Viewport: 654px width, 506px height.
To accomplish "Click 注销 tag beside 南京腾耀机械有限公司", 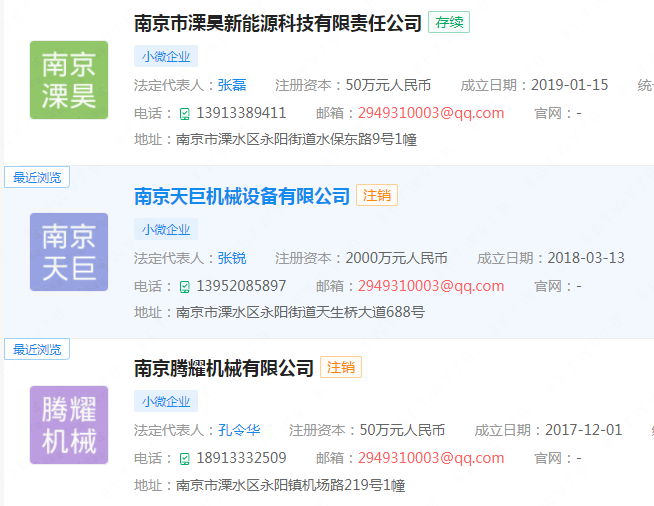I will [x=341, y=367].
